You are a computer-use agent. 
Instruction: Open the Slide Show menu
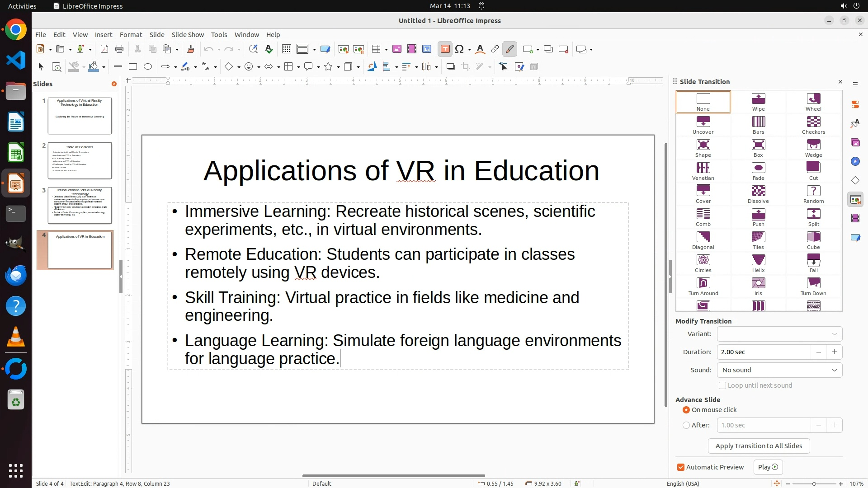pos(188,35)
